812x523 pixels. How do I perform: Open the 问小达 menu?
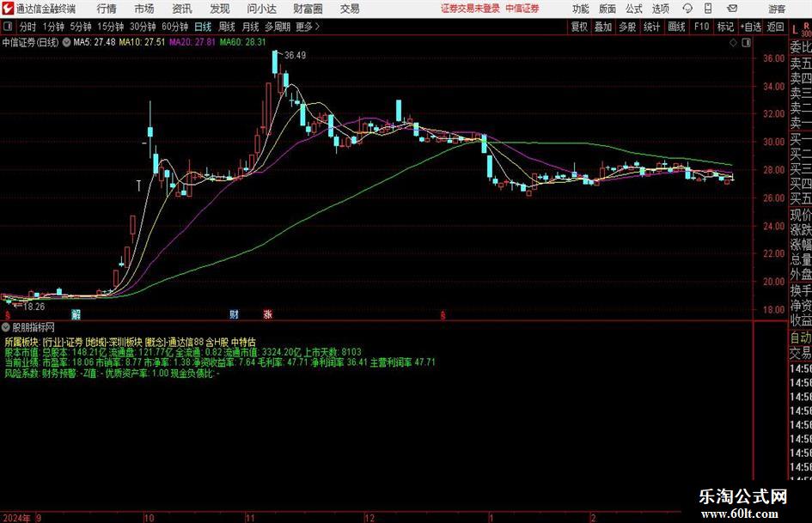pyautogui.click(x=261, y=9)
